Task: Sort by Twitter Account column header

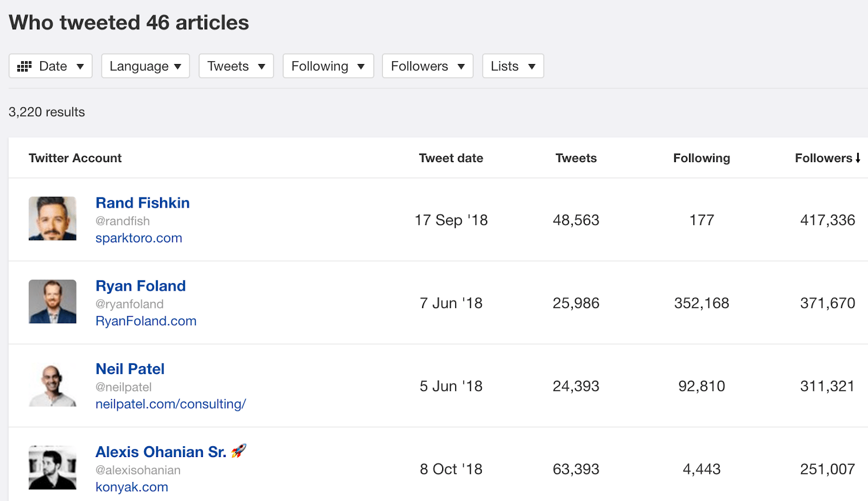Action: click(x=75, y=158)
